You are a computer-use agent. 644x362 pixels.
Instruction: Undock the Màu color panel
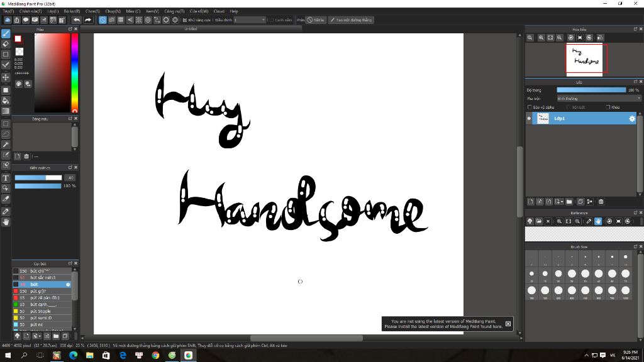70,29
